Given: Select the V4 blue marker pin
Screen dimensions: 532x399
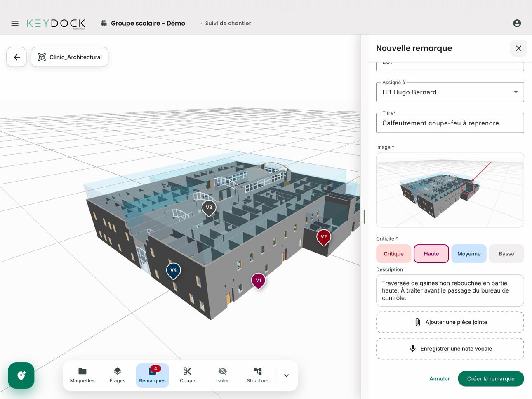Looking at the screenshot, I should (x=174, y=271).
